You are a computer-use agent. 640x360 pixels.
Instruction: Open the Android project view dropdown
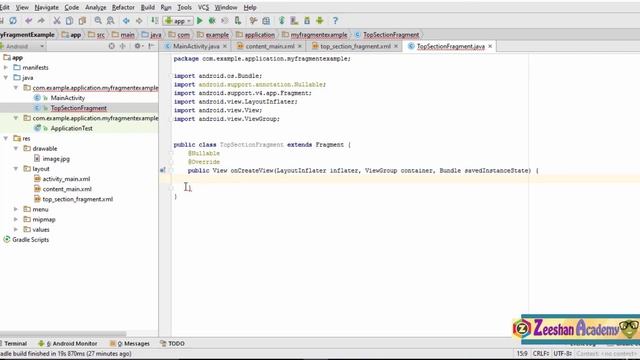pos(22,46)
